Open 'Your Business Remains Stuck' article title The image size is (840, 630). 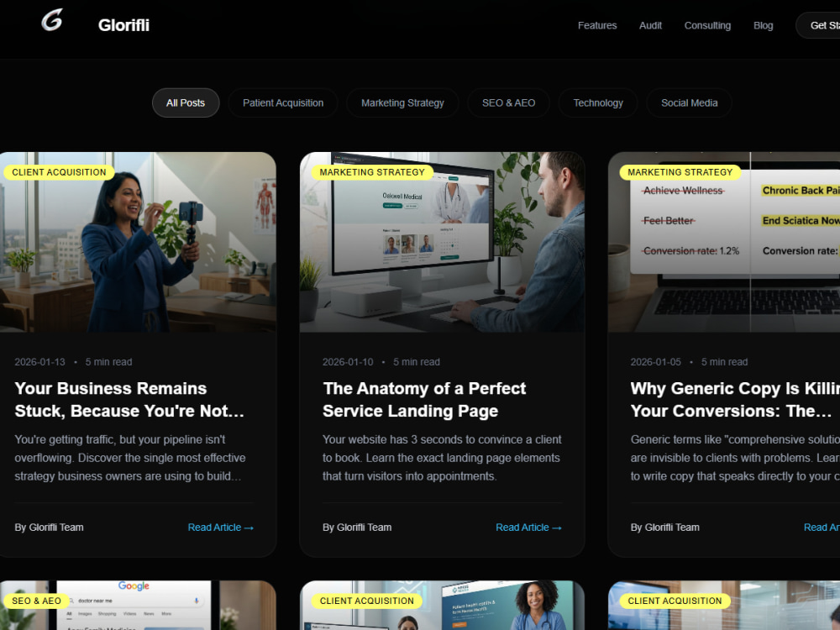pos(129,400)
